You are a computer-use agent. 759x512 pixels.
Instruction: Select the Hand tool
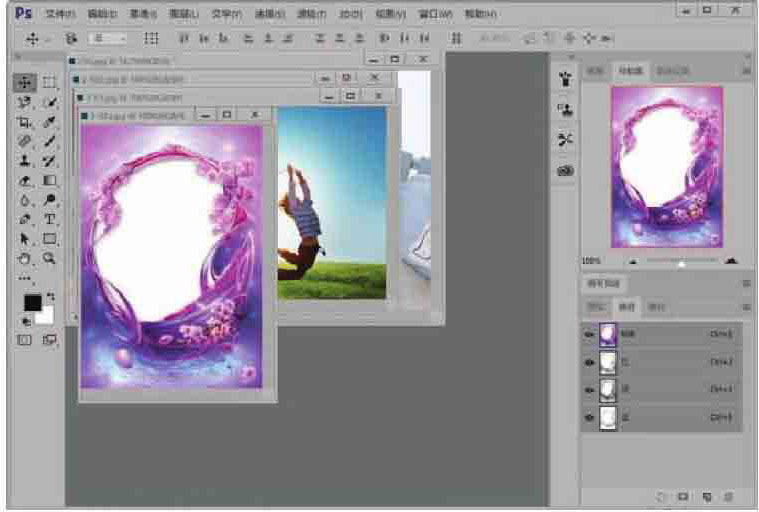[25, 258]
